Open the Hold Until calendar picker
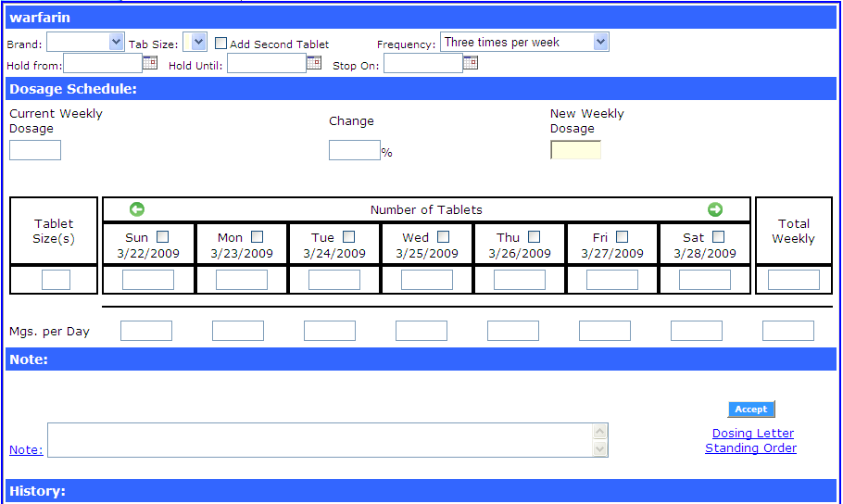 [314, 63]
